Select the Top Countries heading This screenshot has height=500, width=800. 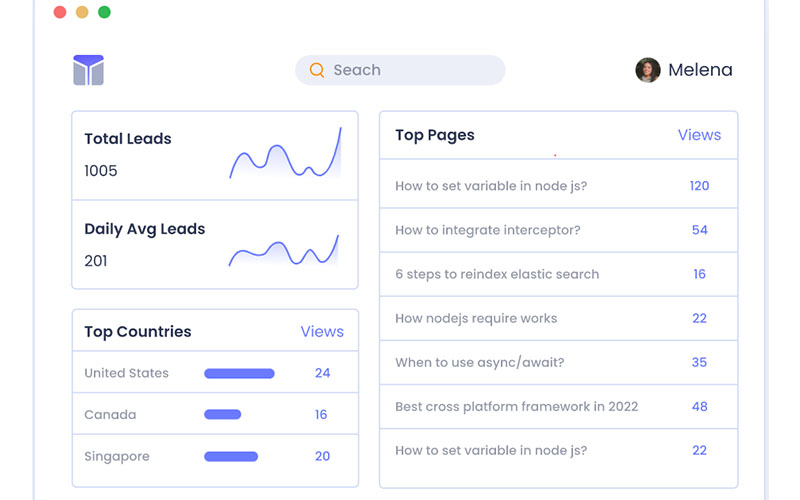[x=138, y=332]
